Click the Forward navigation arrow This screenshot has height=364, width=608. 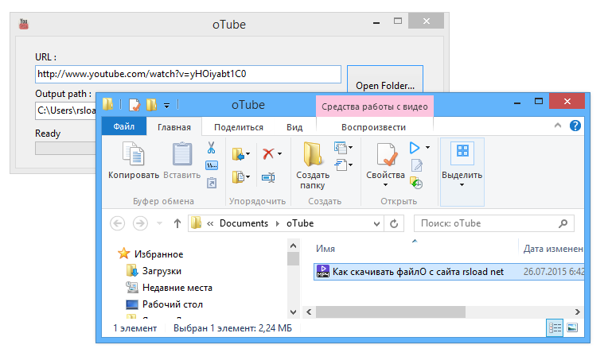140,223
